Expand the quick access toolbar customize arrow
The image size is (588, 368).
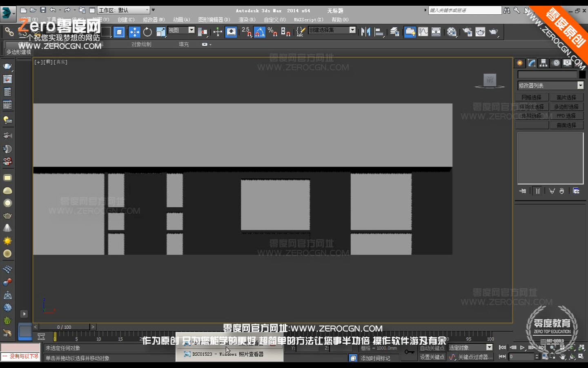click(x=153, y=10)
